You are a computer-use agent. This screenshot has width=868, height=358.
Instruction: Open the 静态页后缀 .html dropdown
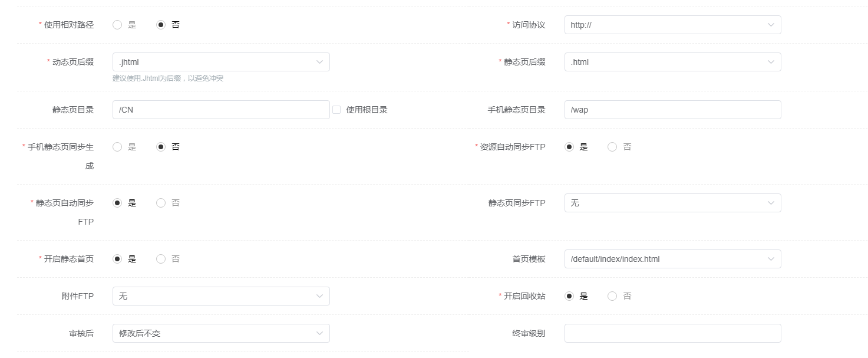(672, 62)
